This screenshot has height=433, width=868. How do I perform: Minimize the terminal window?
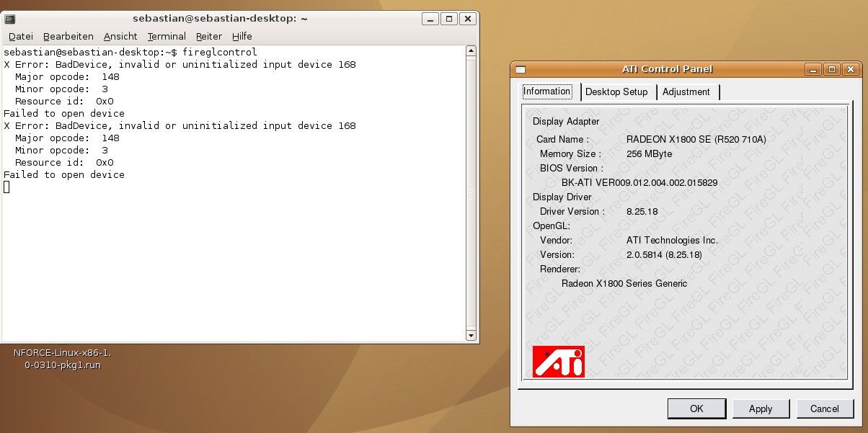[430, 19]
